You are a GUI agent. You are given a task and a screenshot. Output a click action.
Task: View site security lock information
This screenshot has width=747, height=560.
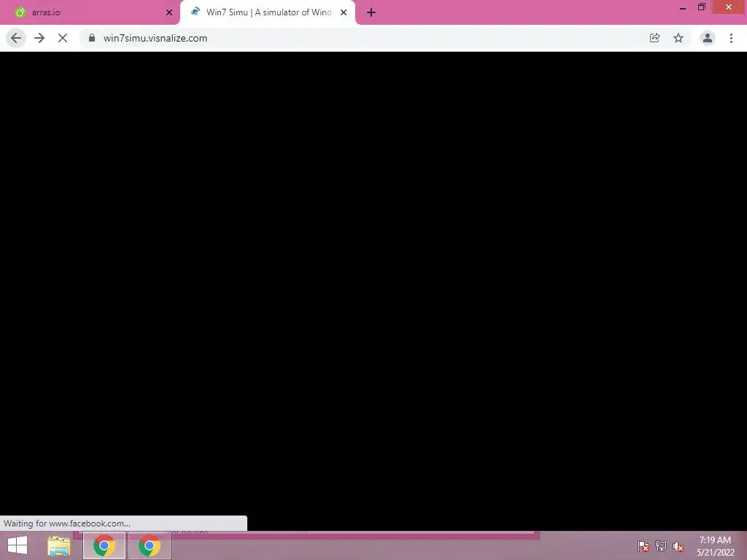tap(92, 38)
